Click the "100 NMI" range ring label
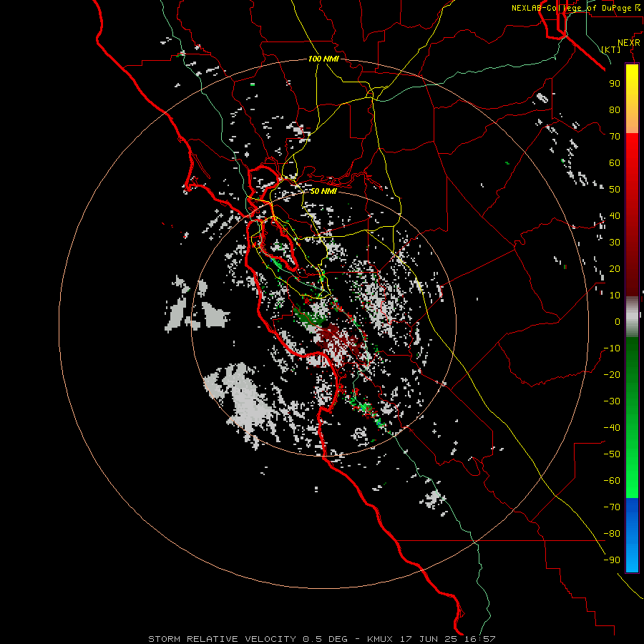Image resolution: width=644 pixels, height=644 pixels. click(x=323, y=59)
